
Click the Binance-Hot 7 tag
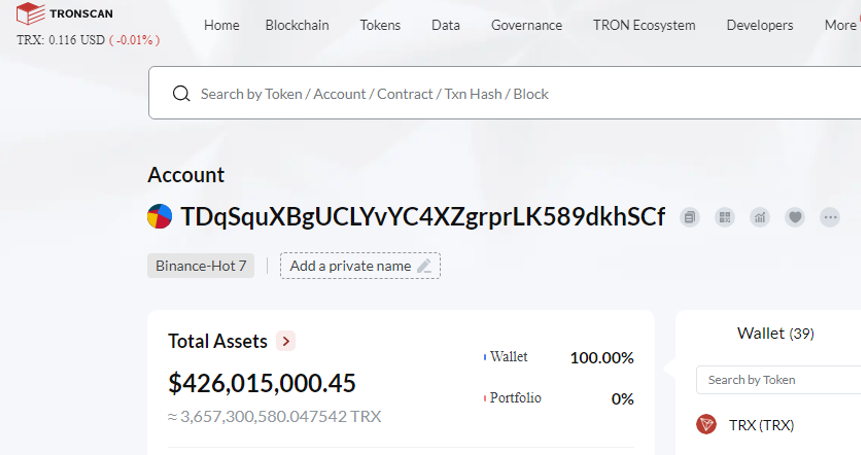point(200,266)
